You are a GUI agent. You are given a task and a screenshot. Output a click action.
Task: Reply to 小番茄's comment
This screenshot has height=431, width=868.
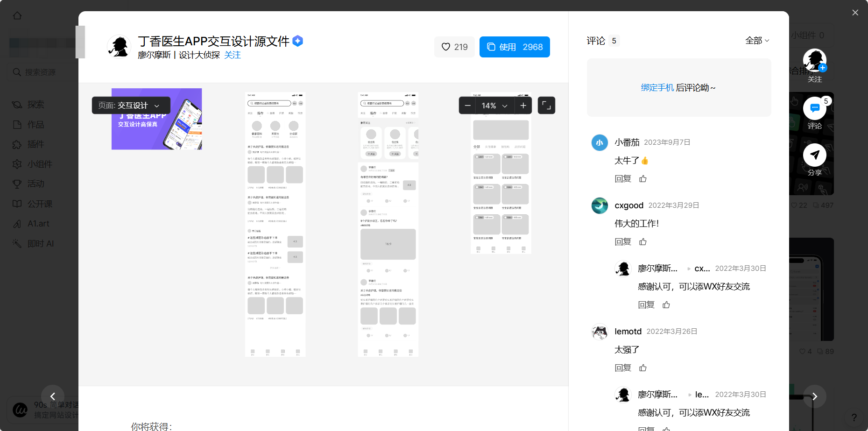(623, 179)
